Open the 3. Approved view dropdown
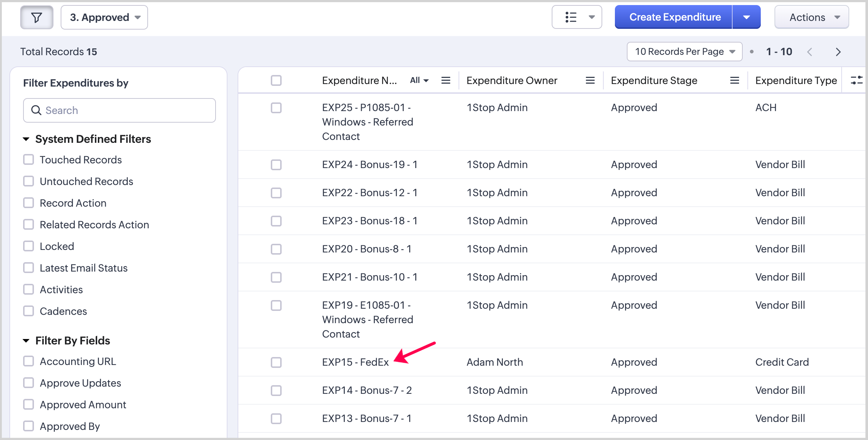Screen dimensions: 868x440 pos(104,17)
